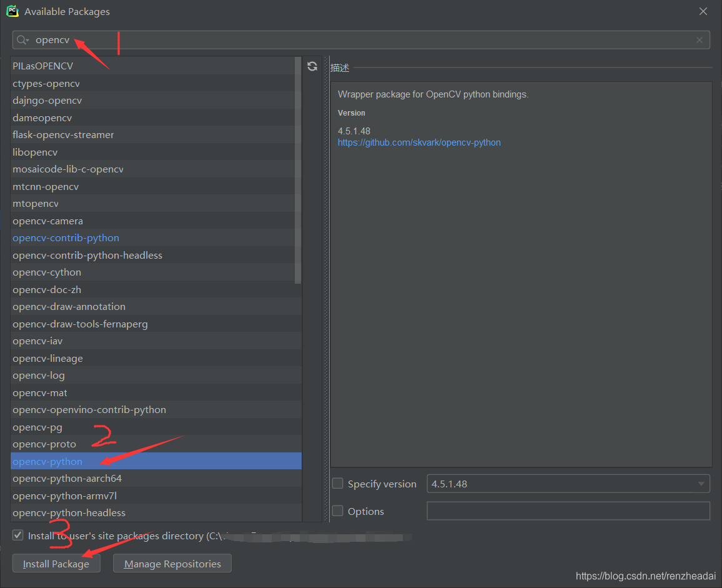This screenshot has width=722, height=588.
Task: Click the reload packages list icon
Action: [x=312, y=66]
